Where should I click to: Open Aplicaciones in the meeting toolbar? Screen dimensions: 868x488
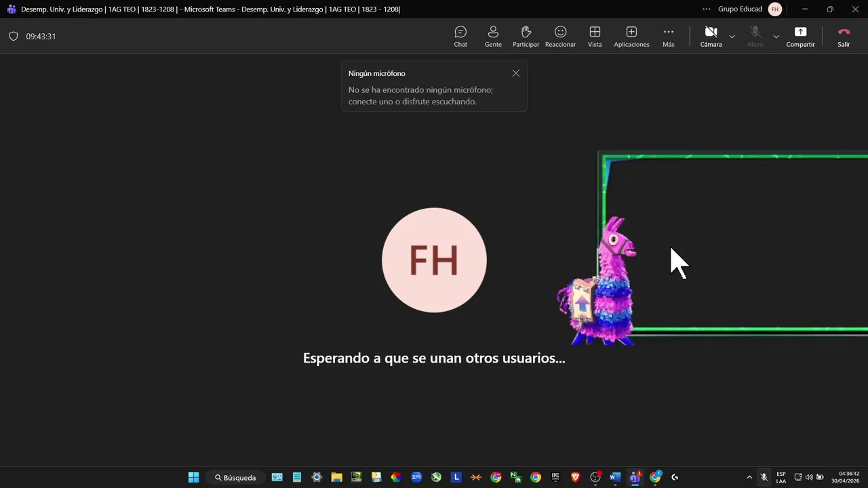[x=631, y=36]
